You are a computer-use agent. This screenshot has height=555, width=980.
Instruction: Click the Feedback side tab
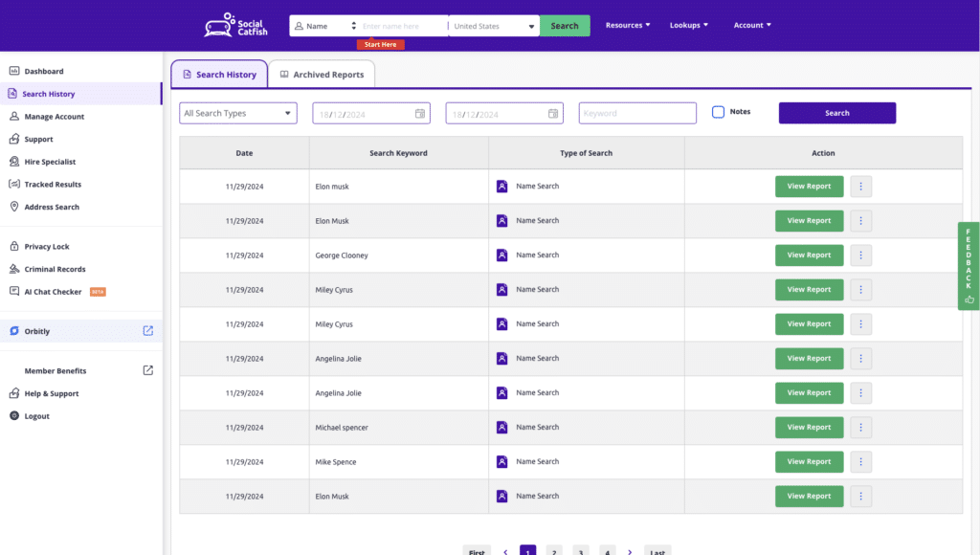[x=969, y=266]
